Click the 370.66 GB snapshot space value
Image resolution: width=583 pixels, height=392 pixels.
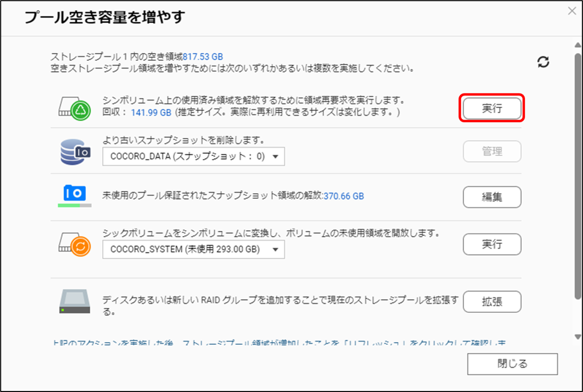343,195
